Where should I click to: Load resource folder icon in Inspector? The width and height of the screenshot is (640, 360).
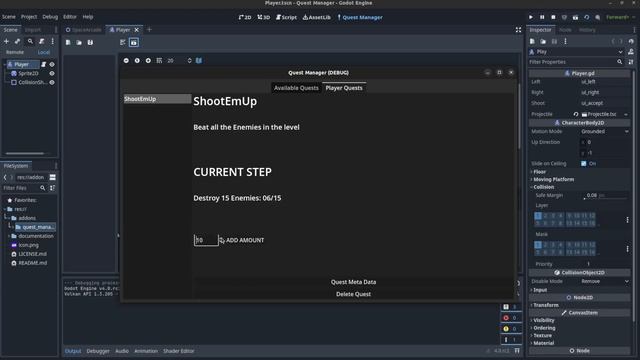(x=543, y=41)
